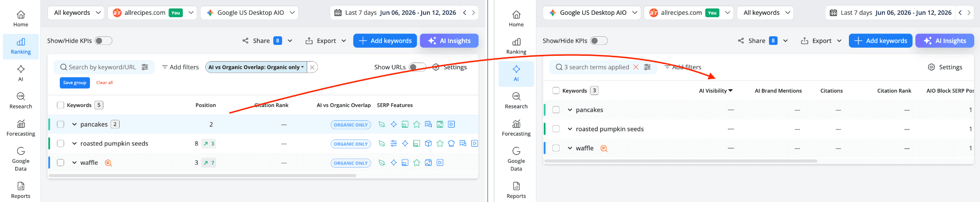Open All keywords dropdown in left panel

[x=76, y=13]
